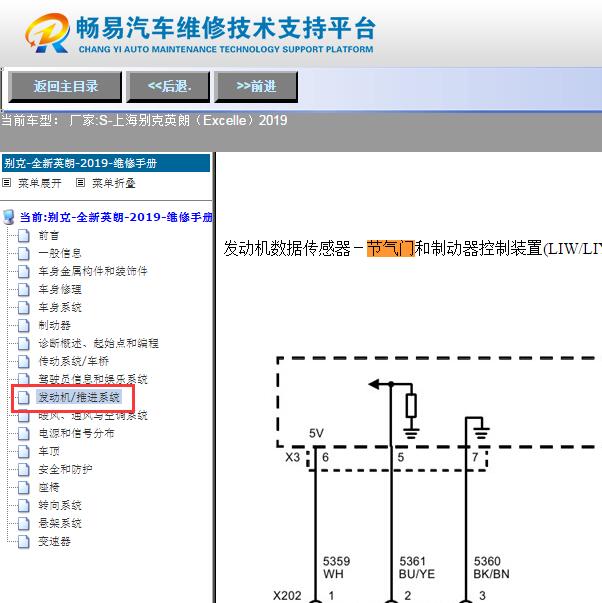Screen dimensions: 602x603
Task: Select root node 当前:别克-全新英朗-2019-维修手册
Action: pyautogui.click(x=116, y=217)
